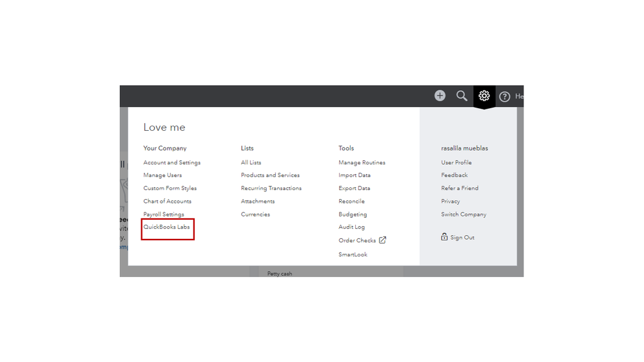644x362 pixels.
Task: Click Petty cash text behind menu
Action: tap(279, 273)
